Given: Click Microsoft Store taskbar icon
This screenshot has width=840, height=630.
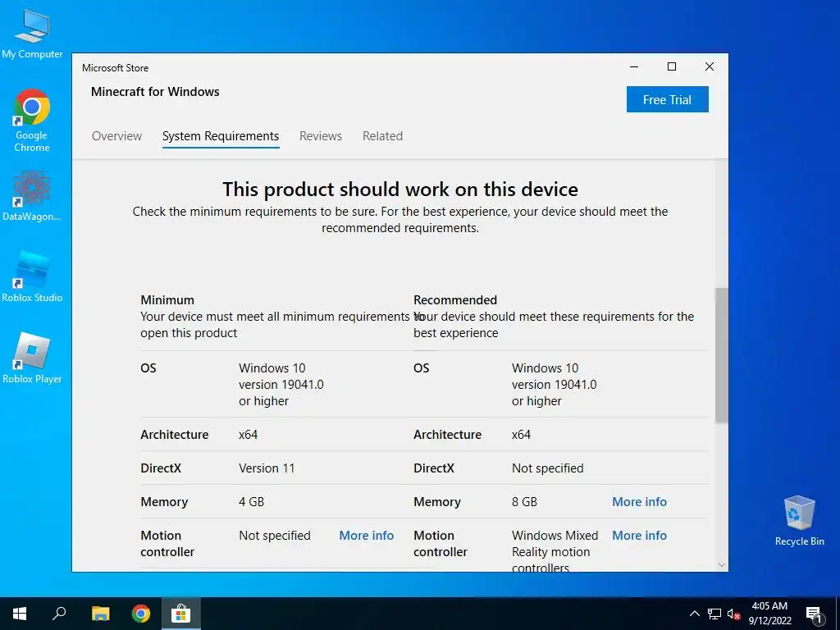Looking at the screenshot, I should click(181, 614).
